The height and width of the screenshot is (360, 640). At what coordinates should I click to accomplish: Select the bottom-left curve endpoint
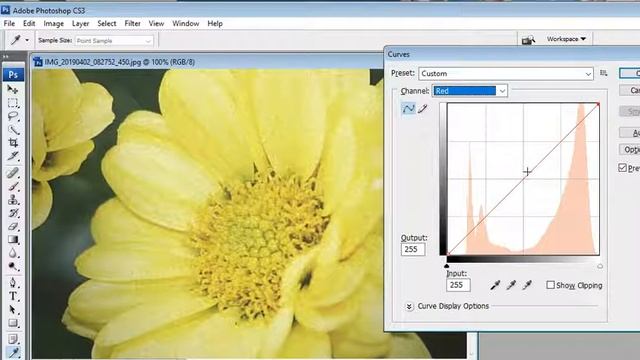448,254
